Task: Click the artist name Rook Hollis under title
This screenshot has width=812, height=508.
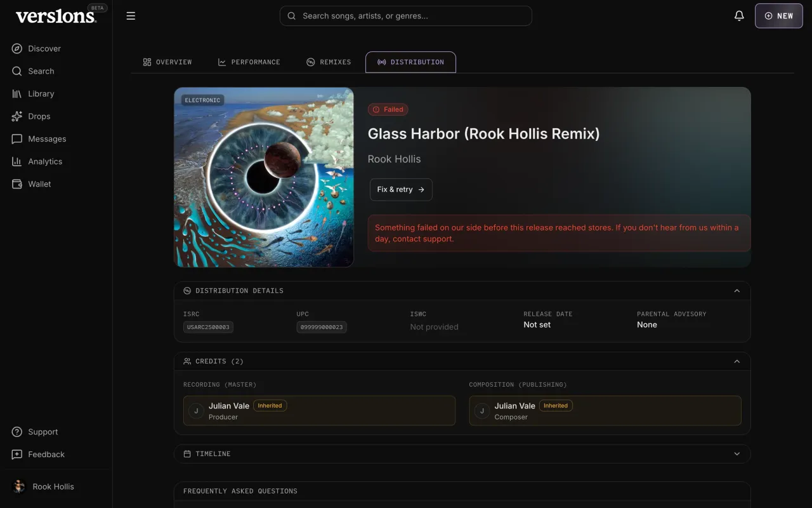Action: click(394, 159)
